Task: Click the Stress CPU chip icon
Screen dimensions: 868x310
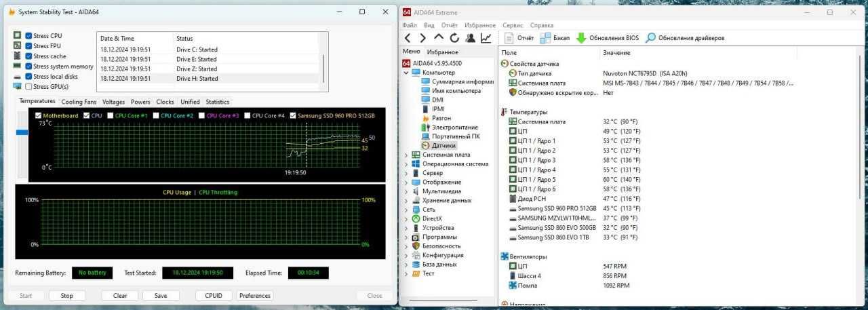Action: [17, 35]
